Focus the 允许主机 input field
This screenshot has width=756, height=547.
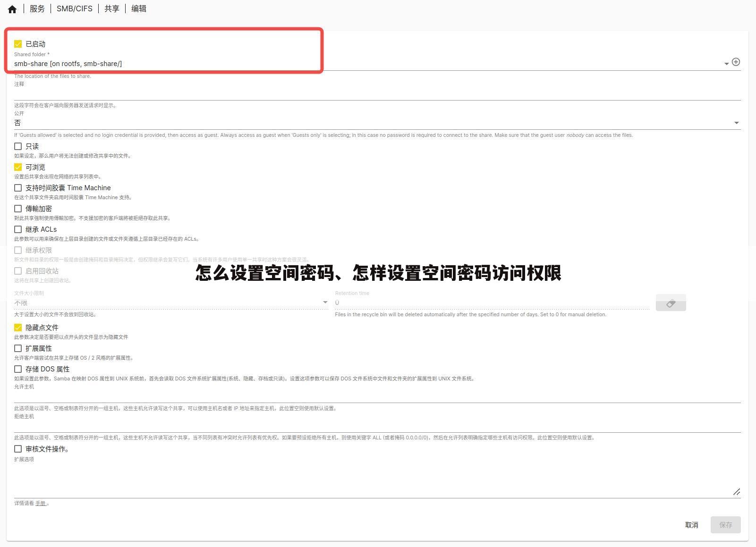[x=377, y=396]
